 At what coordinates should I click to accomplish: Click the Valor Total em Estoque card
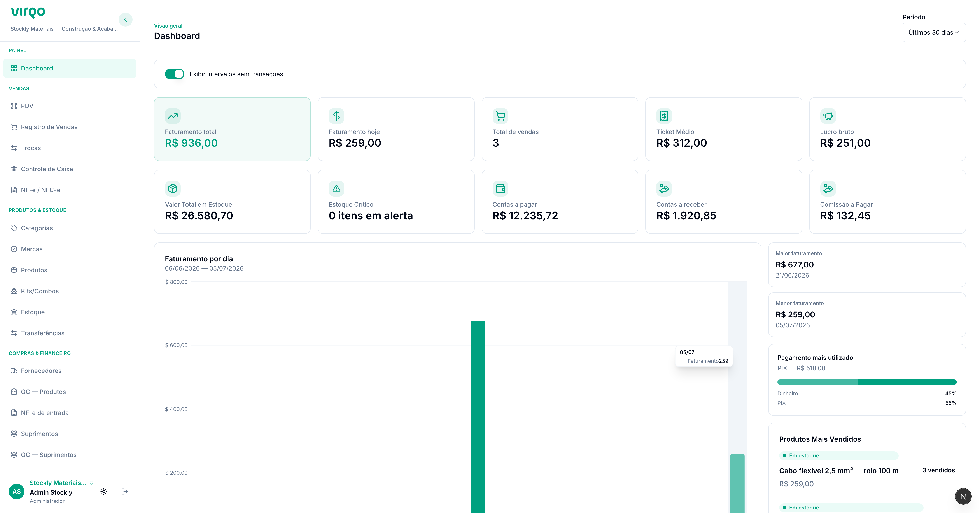[x=232, y=202]
